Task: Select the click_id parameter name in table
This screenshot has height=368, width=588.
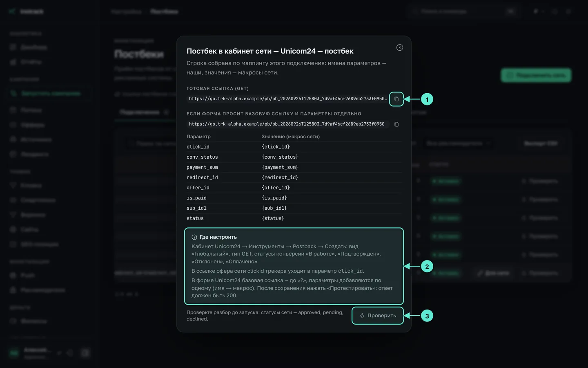Action: click(x=198, y=147)
